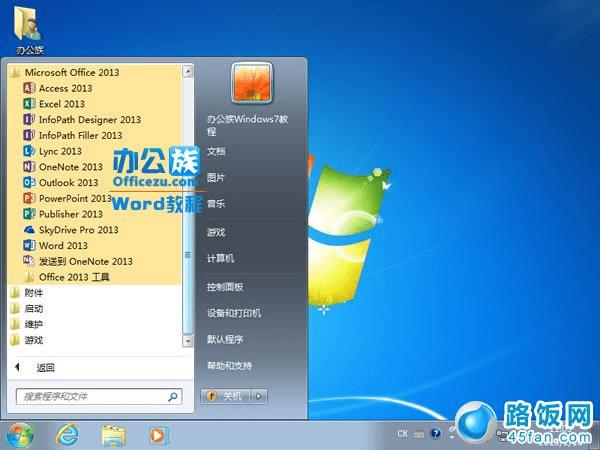
Task: Open 控制面板 in the right pane
Action: [x=225, y=287]
